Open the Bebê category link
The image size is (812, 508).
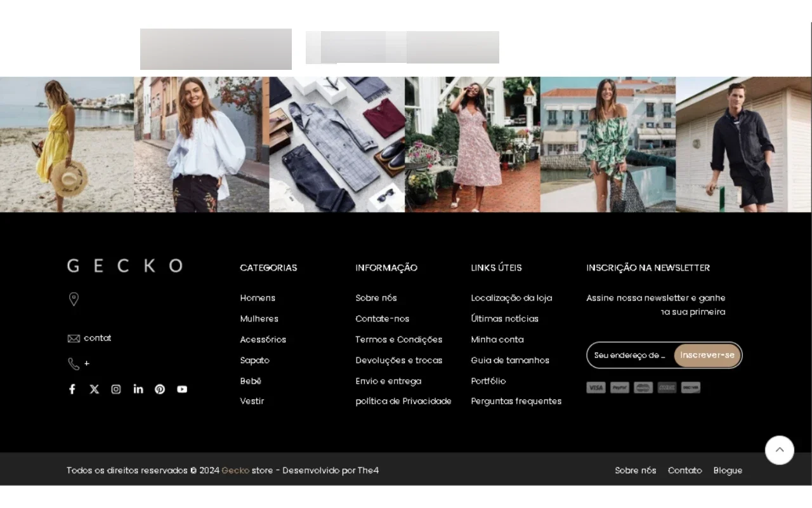tap(251, 381)
